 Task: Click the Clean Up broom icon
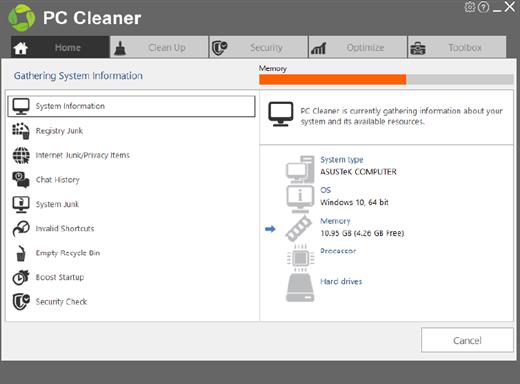tap(120, 48)
